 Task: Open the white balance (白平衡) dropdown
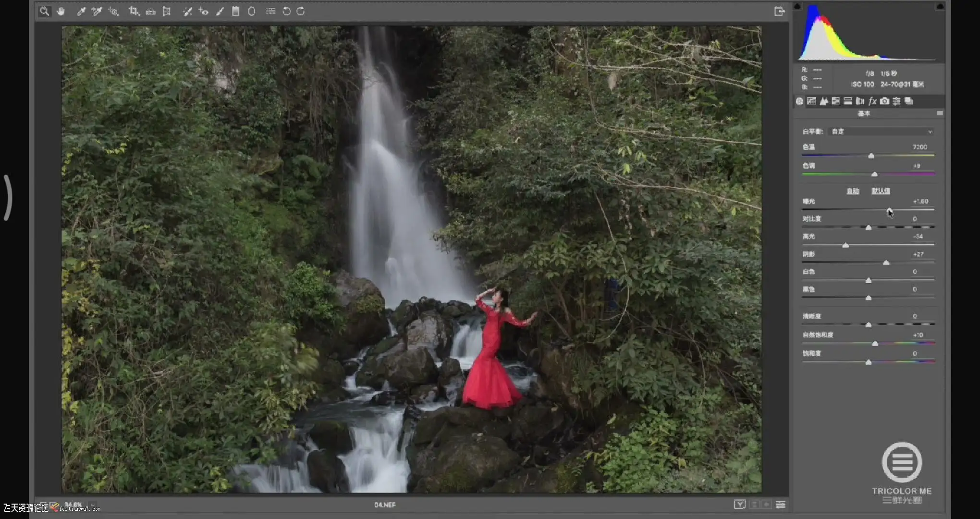[x=882, y=132]
